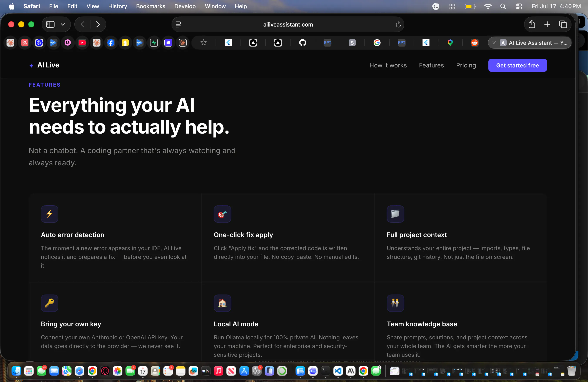Click the two-people team feature icon
588x382 pixels.
(395, 303)
